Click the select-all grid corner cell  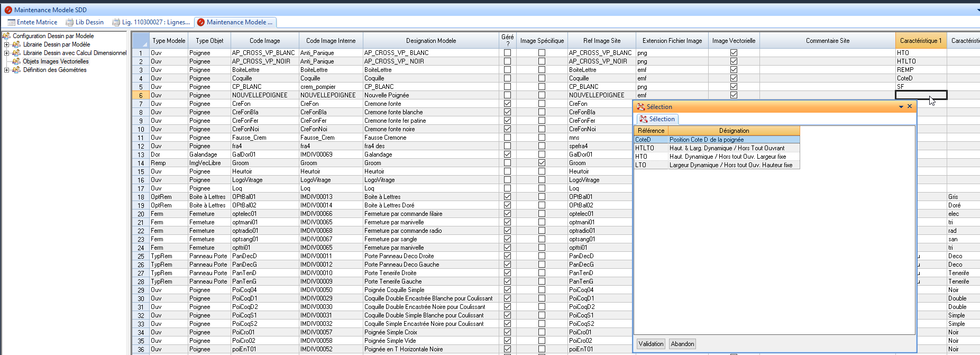click(140, 41)
